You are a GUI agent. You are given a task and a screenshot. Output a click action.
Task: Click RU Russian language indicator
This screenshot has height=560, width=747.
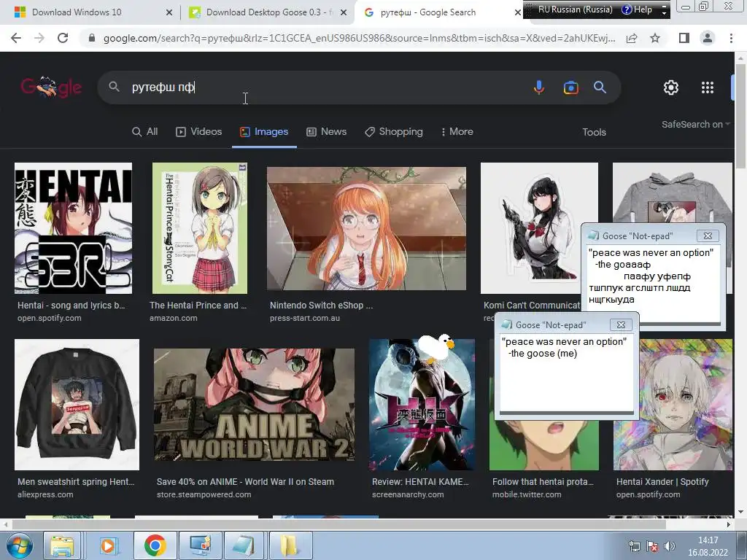coord(575,9)
